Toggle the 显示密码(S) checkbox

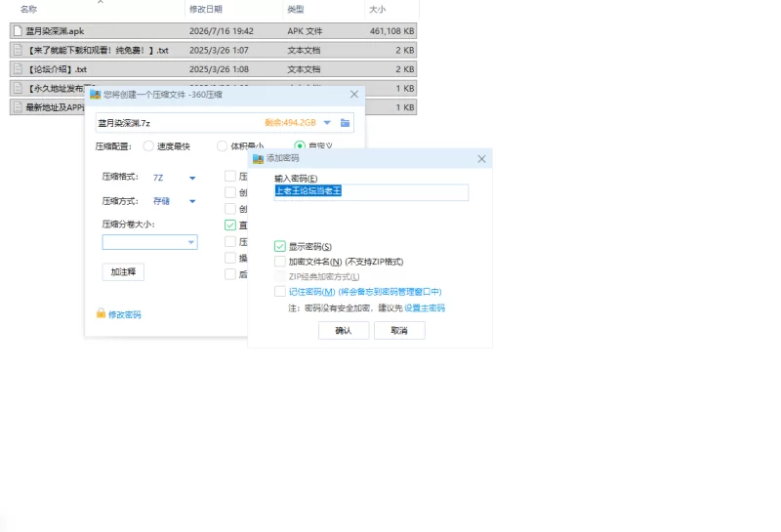tap(280, 246)
